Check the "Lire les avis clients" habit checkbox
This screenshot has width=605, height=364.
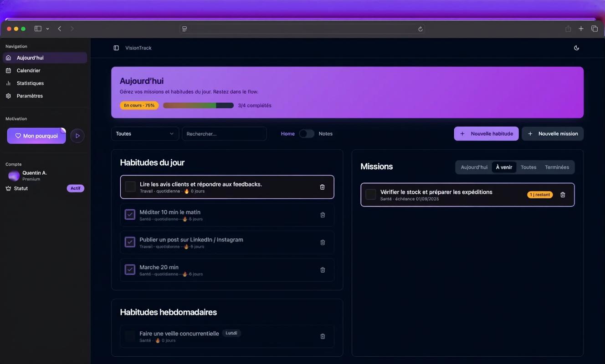point(130,187)
